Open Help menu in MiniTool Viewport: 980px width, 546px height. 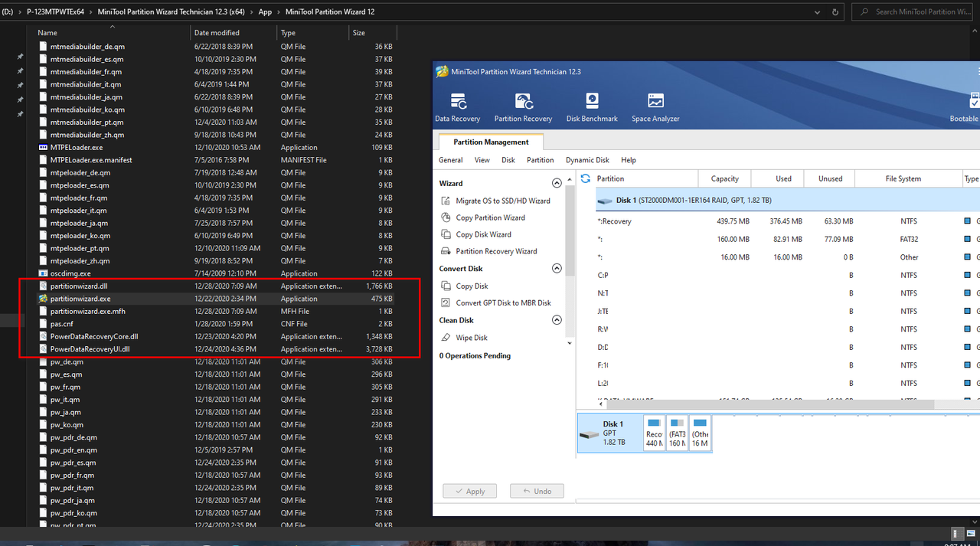629,160
